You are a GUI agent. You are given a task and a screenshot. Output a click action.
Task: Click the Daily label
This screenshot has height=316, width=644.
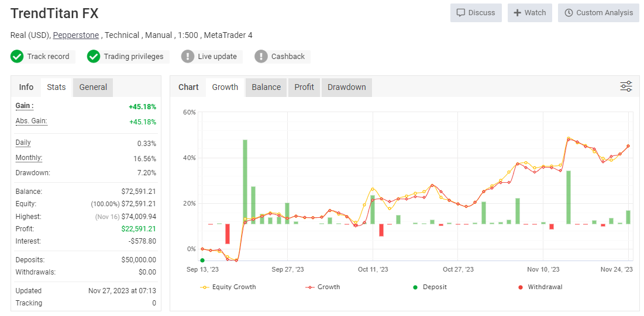(23, 143)
